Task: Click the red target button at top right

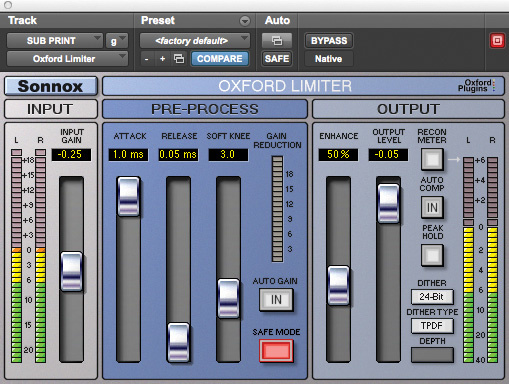Action: (497, 41)
